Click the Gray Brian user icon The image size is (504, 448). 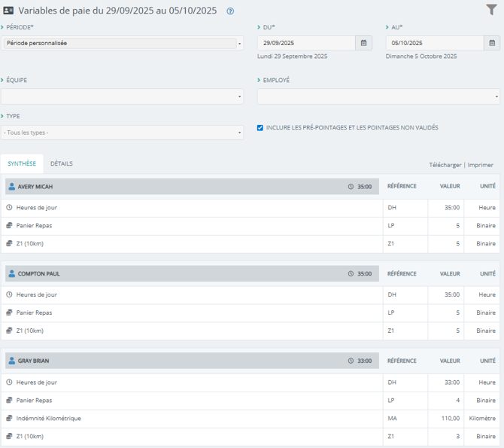click(x=11, y=361)
